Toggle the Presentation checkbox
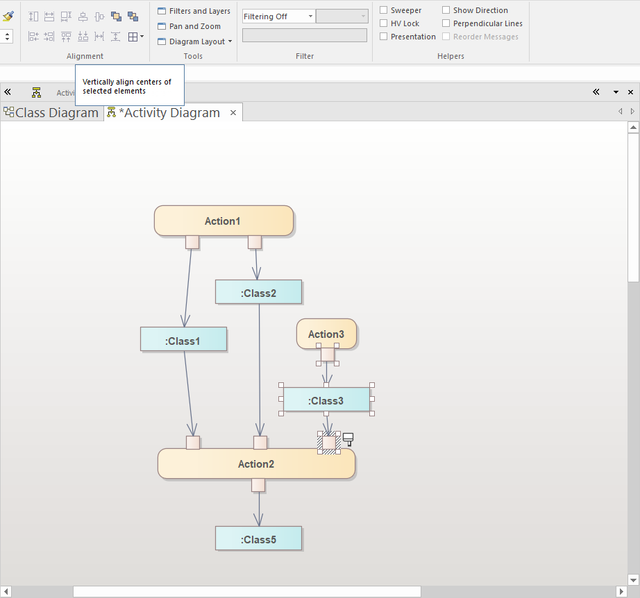Viewport: 640px width, 598px height. click(383, 36)
